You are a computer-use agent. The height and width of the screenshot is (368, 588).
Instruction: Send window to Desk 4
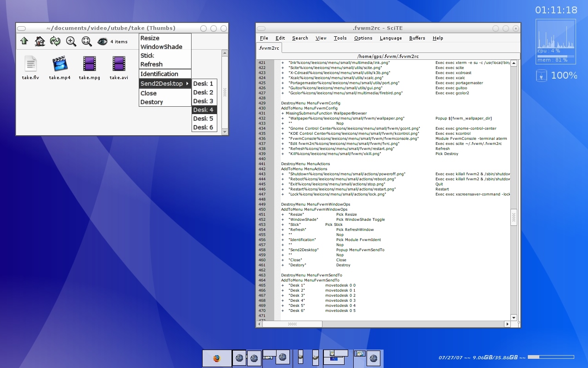click(x=204, y=110)
